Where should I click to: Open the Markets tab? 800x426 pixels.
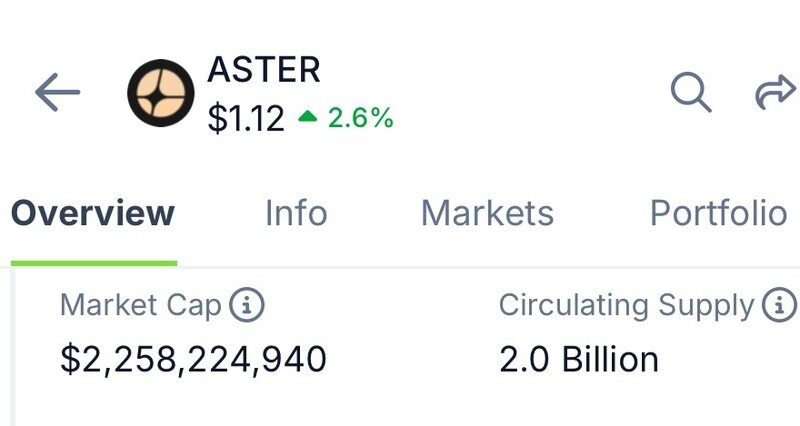click(487, 213)
